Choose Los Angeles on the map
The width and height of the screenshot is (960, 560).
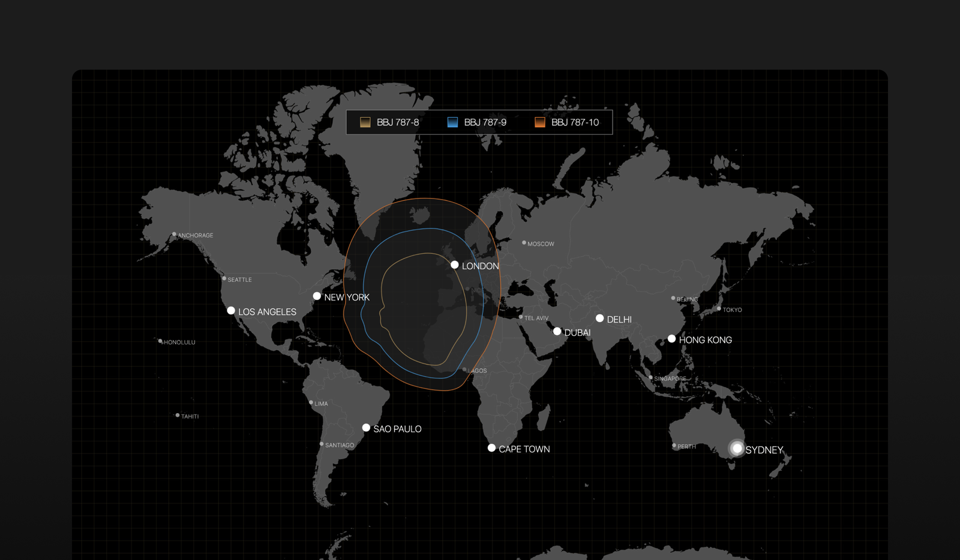click(x=231, y=311)
